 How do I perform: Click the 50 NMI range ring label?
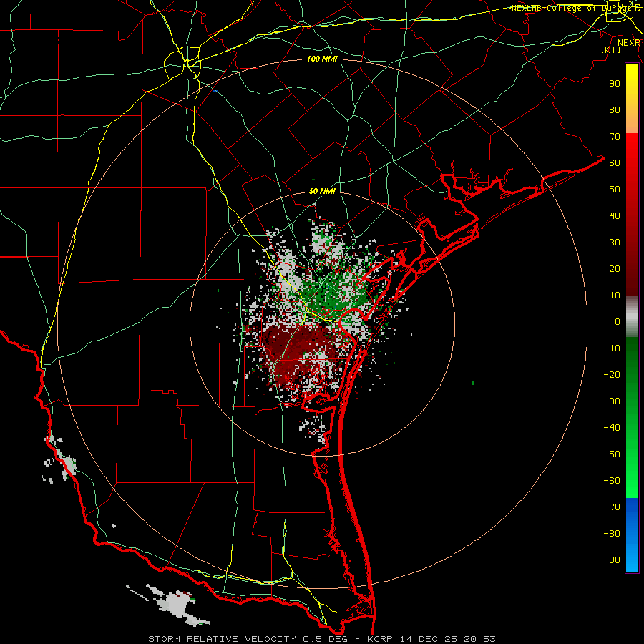point(322,191)
